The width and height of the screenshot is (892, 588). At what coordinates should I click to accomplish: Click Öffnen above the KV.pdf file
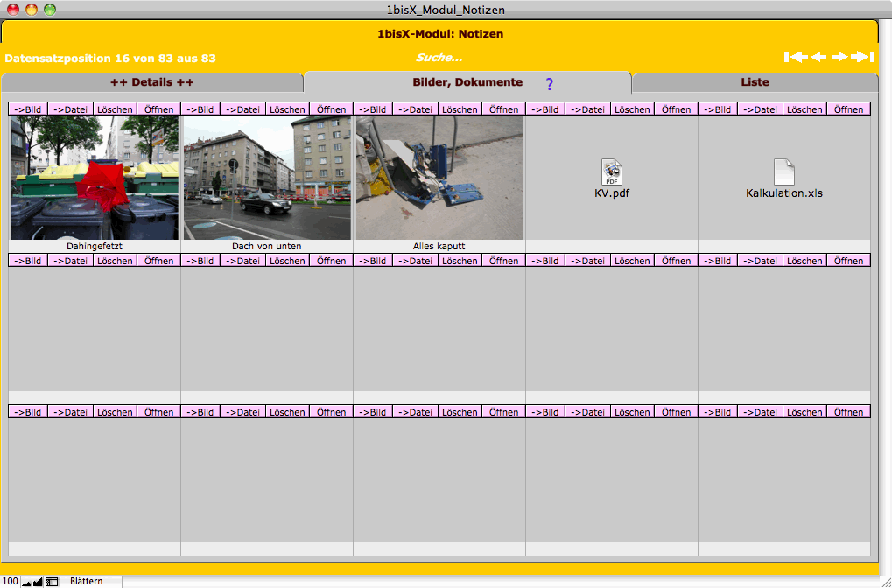pyautogui.click(x=676, y=109)
